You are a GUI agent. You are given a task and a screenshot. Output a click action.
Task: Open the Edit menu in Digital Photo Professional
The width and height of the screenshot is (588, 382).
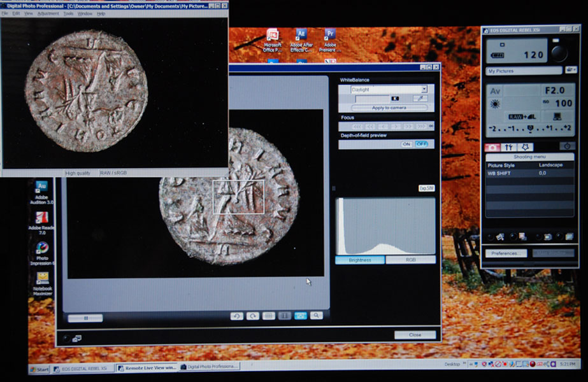16,13
